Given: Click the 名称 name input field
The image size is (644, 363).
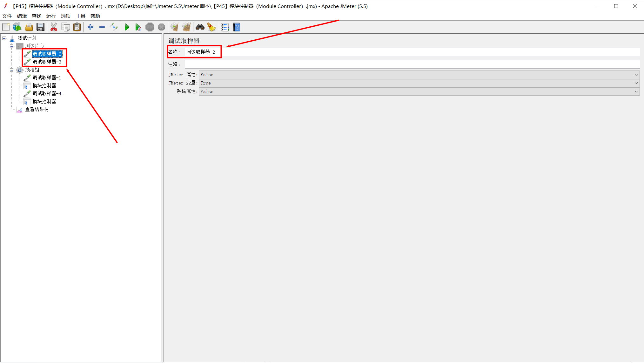Looking at the screenshot, I should pos(412,52).
